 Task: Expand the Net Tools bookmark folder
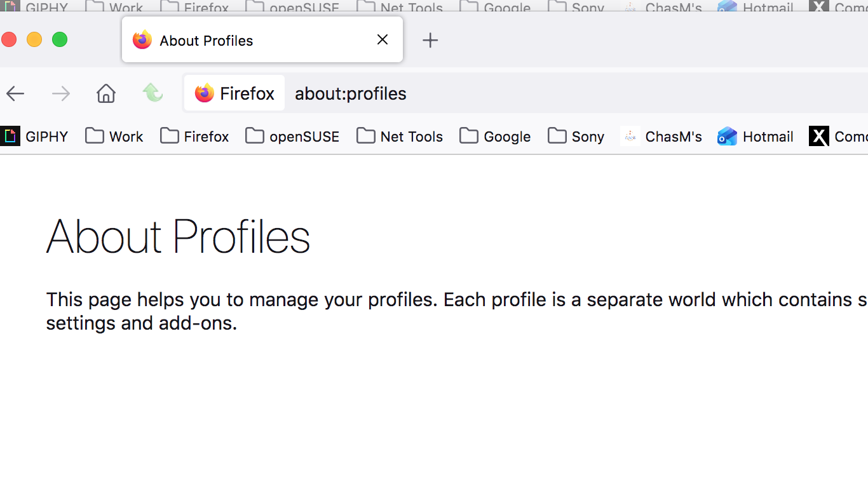(x=400, y=137)
